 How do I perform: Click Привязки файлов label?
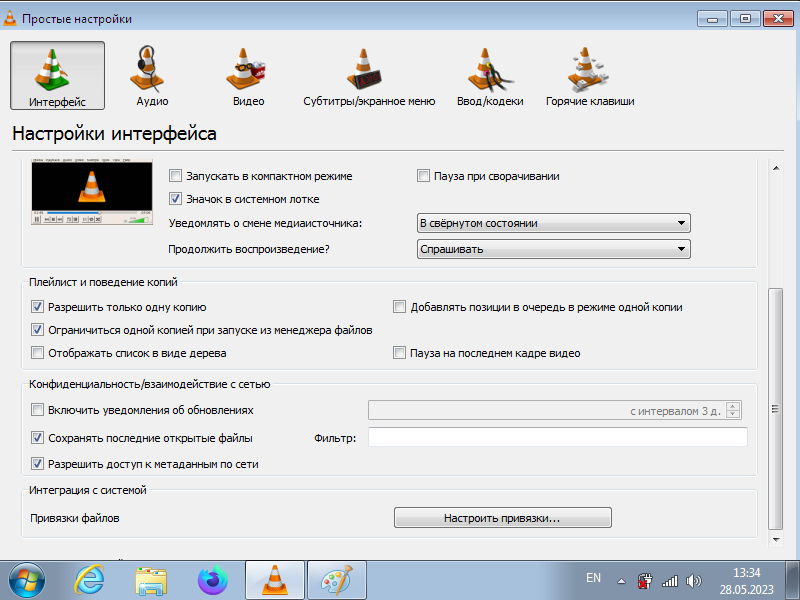[74, 518]
